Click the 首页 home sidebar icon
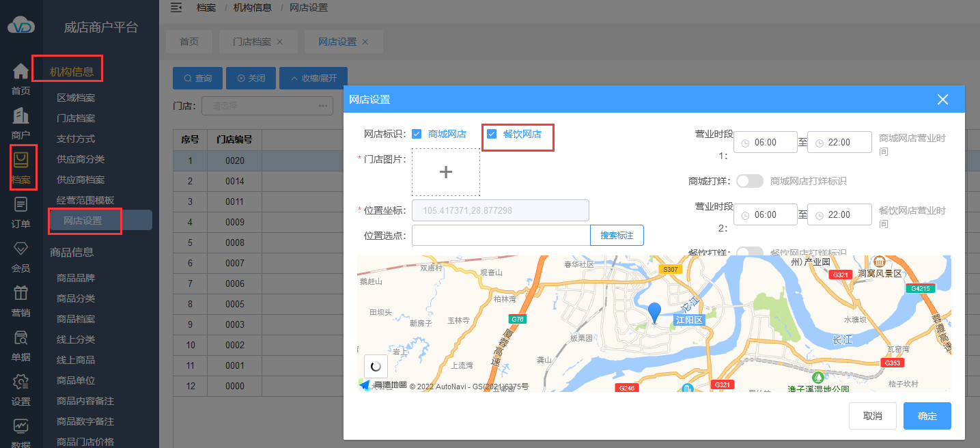 [21, 72]
